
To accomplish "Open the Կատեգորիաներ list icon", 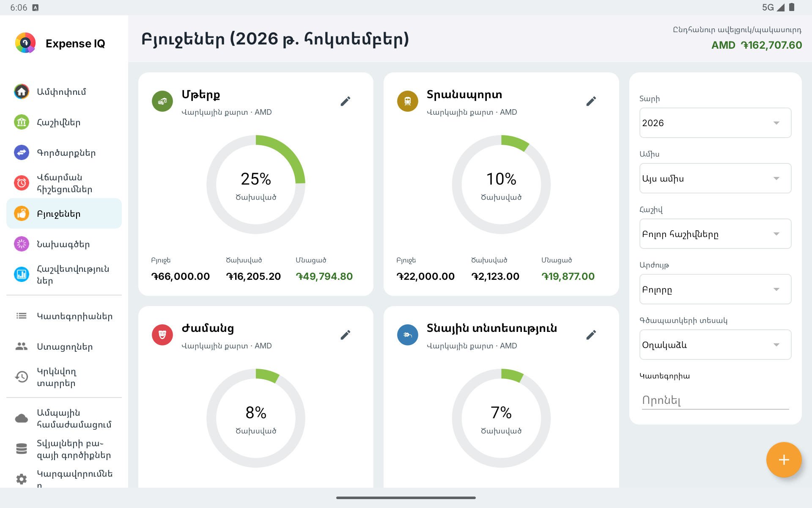I will [x=22, y=316].
